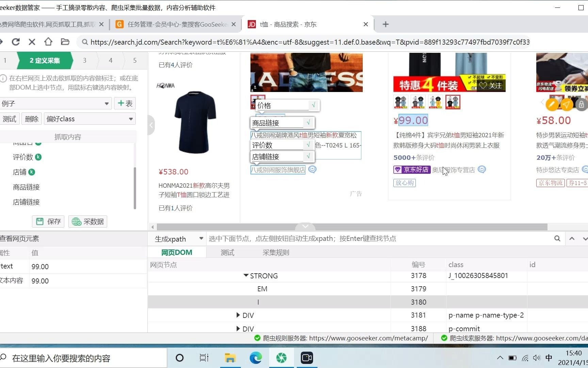Toggle the checkmark on the 商品链接 label
Screen dimensions: 588x368
click(308, 122)
